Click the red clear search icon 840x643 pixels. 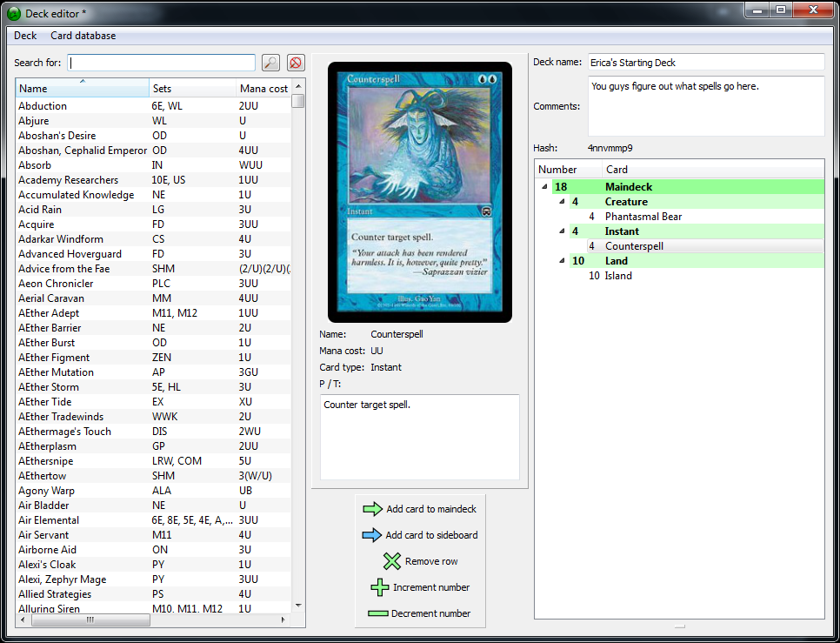coord(296,63)
